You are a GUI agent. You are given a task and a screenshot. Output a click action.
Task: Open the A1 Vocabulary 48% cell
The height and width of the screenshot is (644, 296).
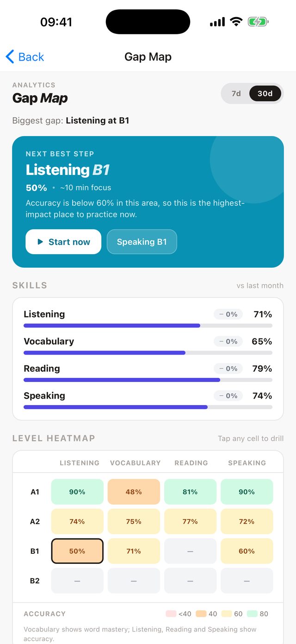(x=134, y=492)
